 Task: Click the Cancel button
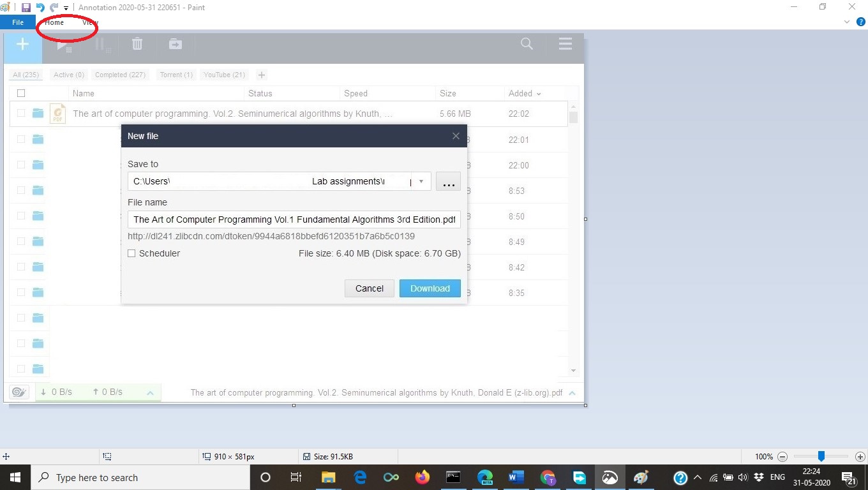tap(370, 288)
